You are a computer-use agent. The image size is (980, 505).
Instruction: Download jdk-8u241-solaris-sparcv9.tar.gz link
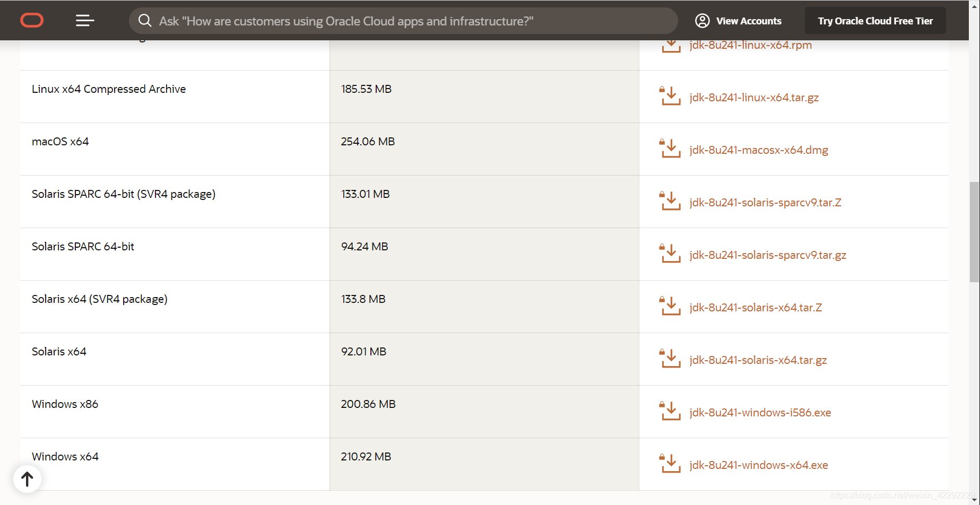point(768,255)
